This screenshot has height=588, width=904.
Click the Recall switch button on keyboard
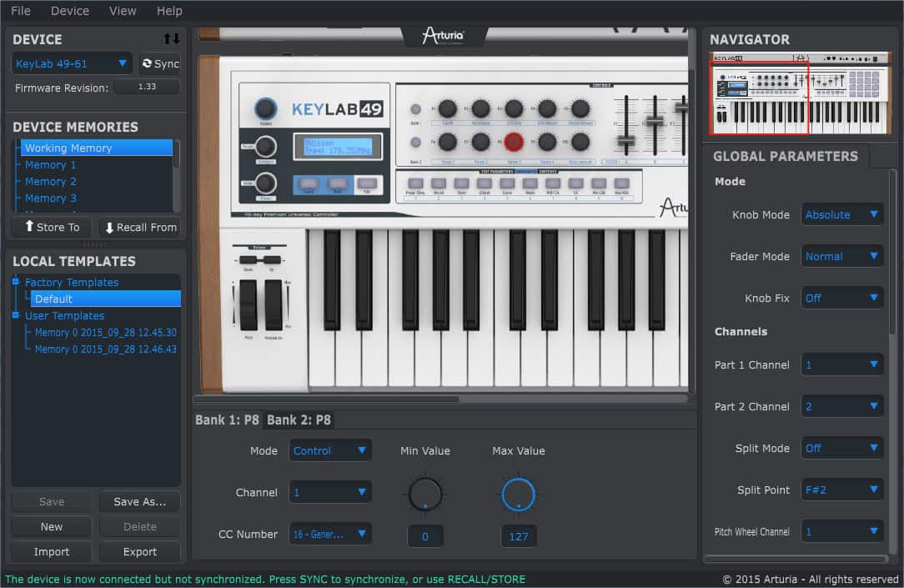[438, 183]
